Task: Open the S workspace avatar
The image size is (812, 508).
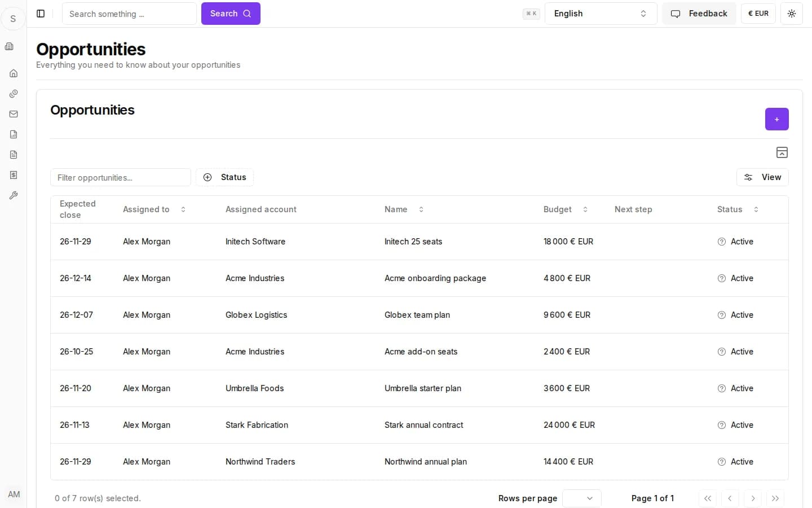Action: pos(13,19)
